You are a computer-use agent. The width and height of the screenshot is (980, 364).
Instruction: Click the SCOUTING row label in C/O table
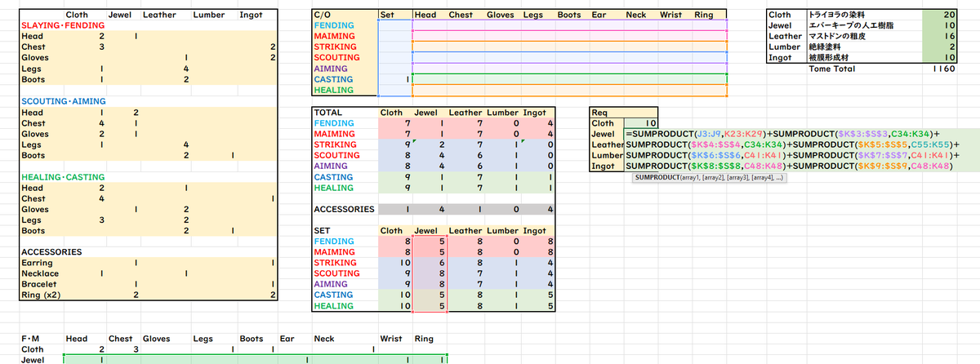[336, 57]
